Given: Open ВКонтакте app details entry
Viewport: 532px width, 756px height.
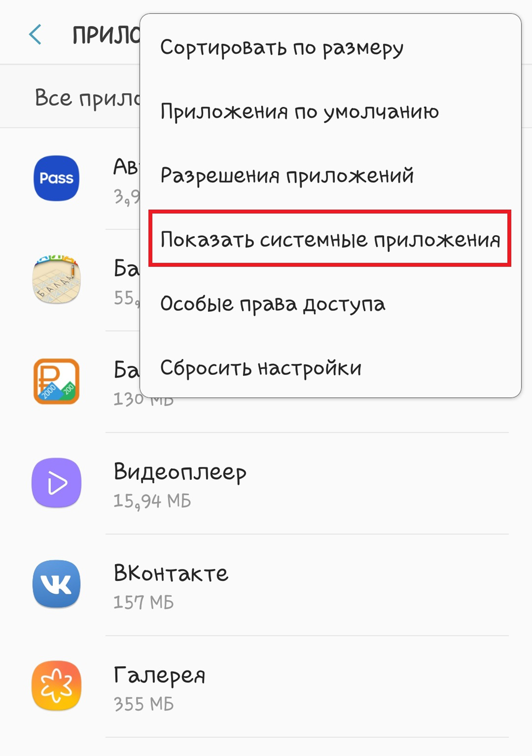Looking at the screenshot, I should [266, 585].
